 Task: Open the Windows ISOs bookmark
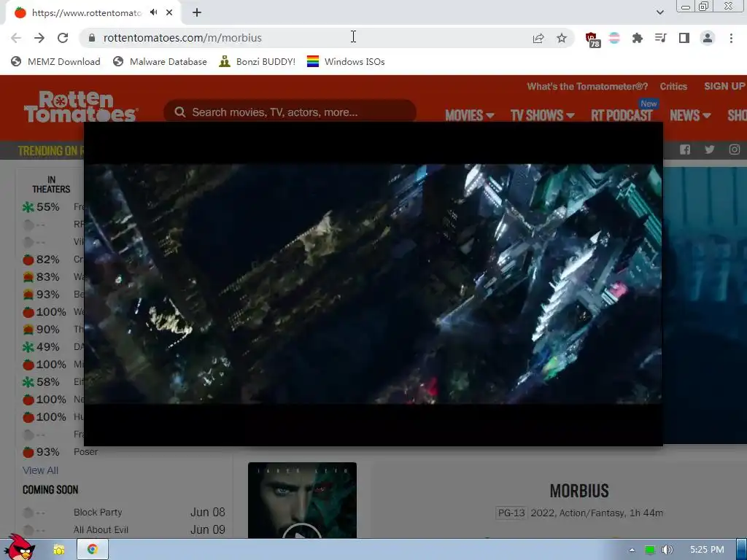[346, 61]
